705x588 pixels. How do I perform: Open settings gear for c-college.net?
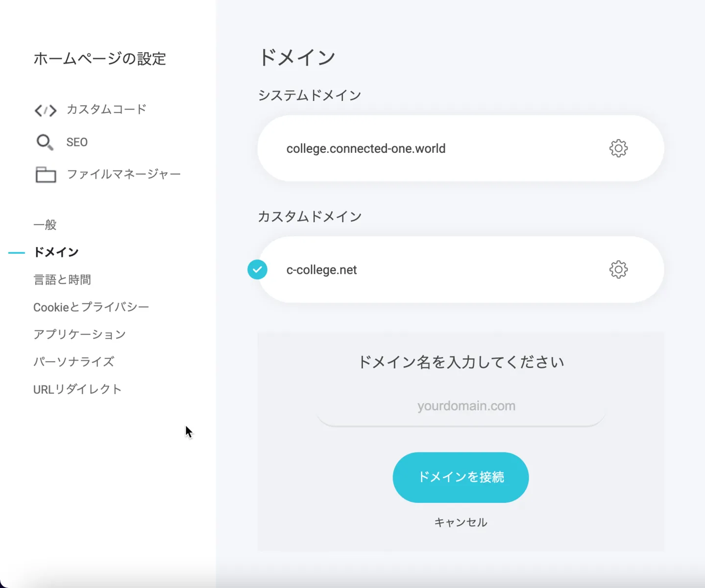[x=618, y=269]
